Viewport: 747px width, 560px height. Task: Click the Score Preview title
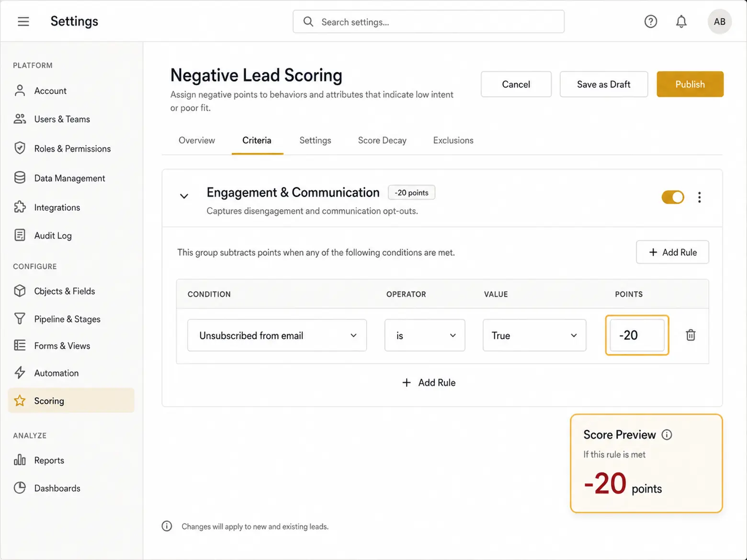pyautogui.click(x=619, y=435)
